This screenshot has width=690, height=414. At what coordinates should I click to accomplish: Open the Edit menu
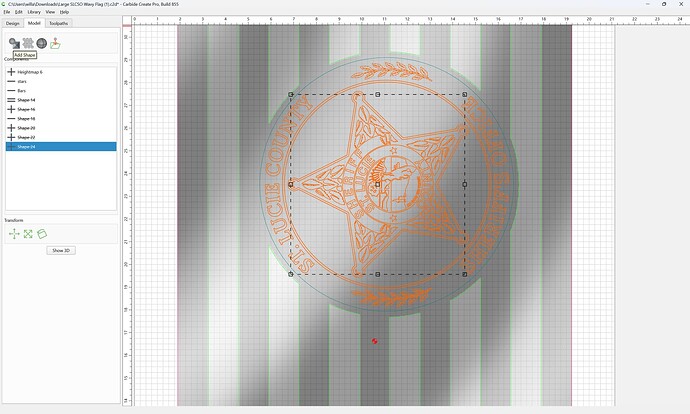[19, 12]
